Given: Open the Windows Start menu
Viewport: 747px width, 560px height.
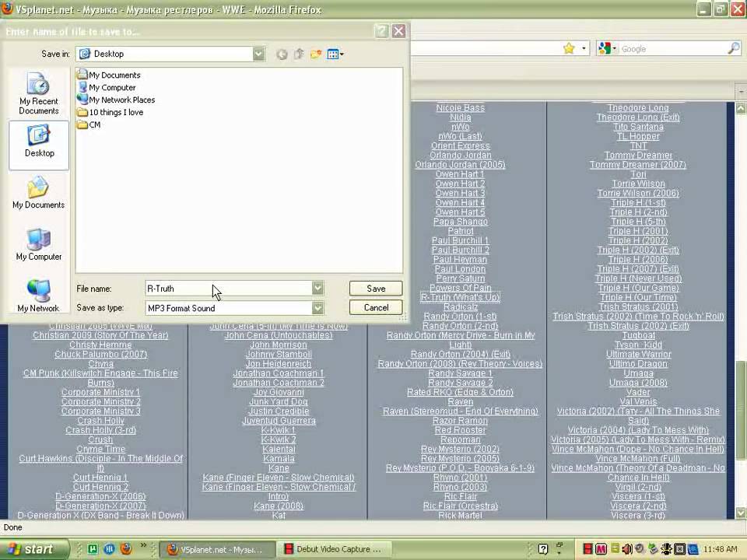Looking at the screenshot, I should tap(33, 549).
